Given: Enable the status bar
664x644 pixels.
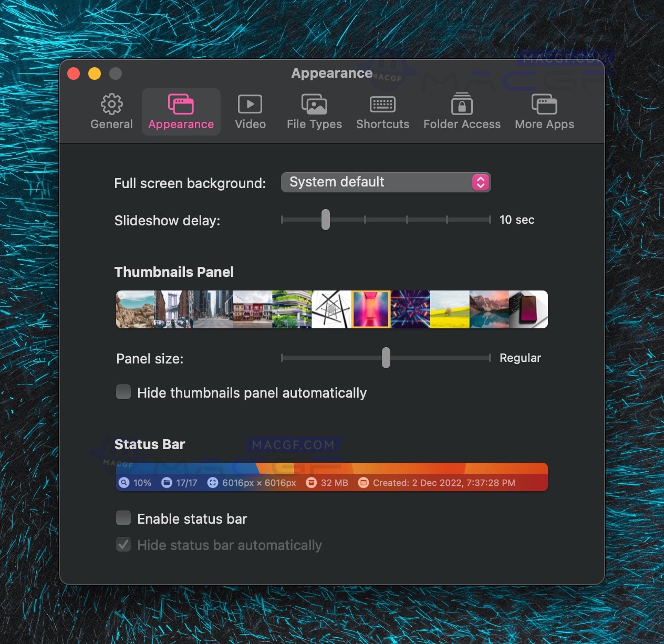Looking at the screenshot, I should pyautogui.click(x=123, y=518).
